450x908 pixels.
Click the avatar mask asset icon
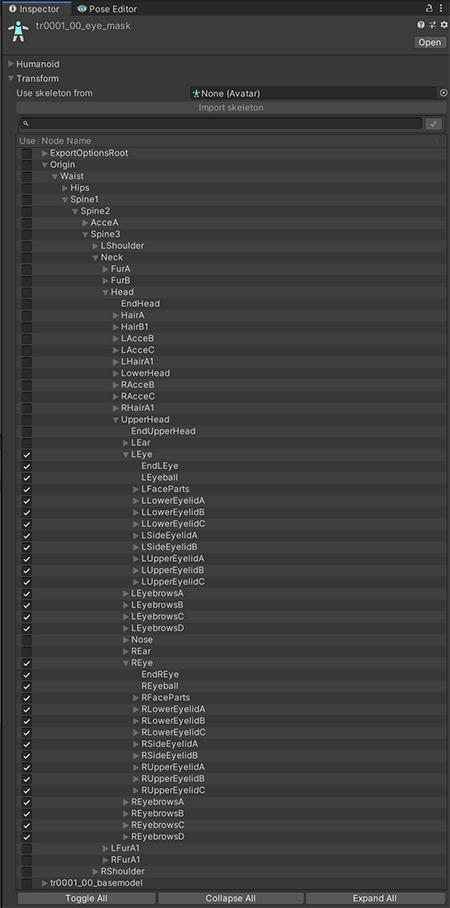18,31
